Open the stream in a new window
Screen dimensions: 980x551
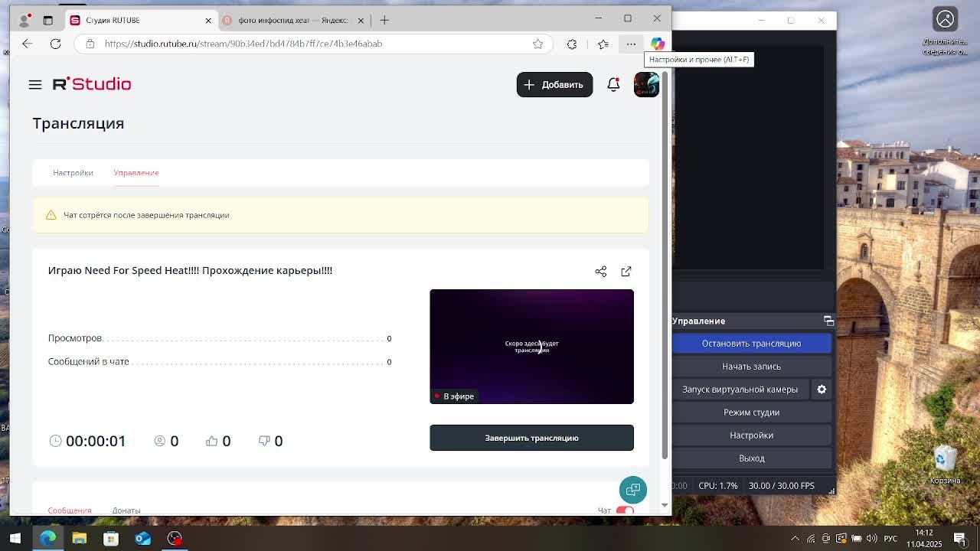[626, 271]
